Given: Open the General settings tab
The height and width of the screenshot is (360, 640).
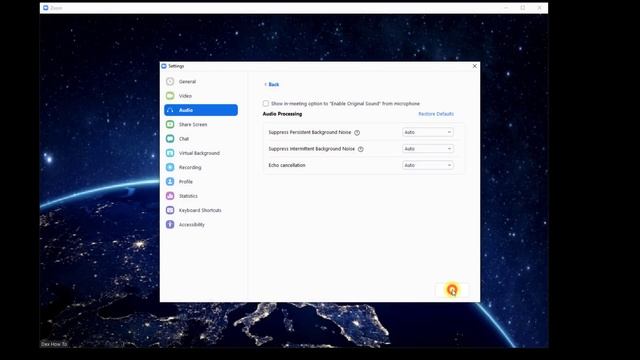Looking at the screenshot, I should pos(201,82).
